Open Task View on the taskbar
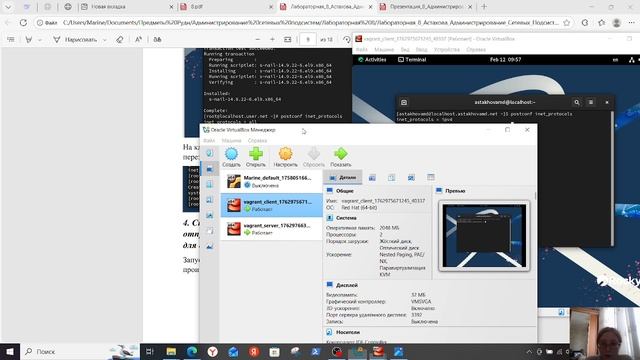Viewport: 640px width, 360px height. tap(150, 351)
